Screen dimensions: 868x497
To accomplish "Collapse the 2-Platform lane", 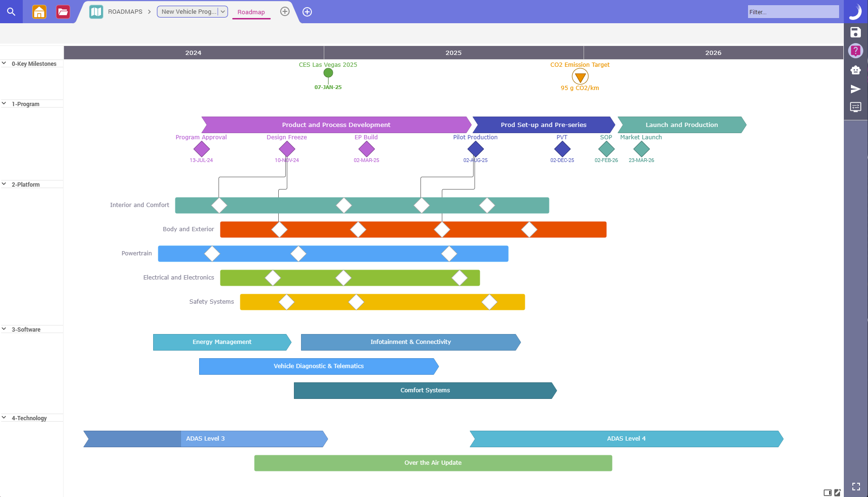I will (x=4, y=184).
